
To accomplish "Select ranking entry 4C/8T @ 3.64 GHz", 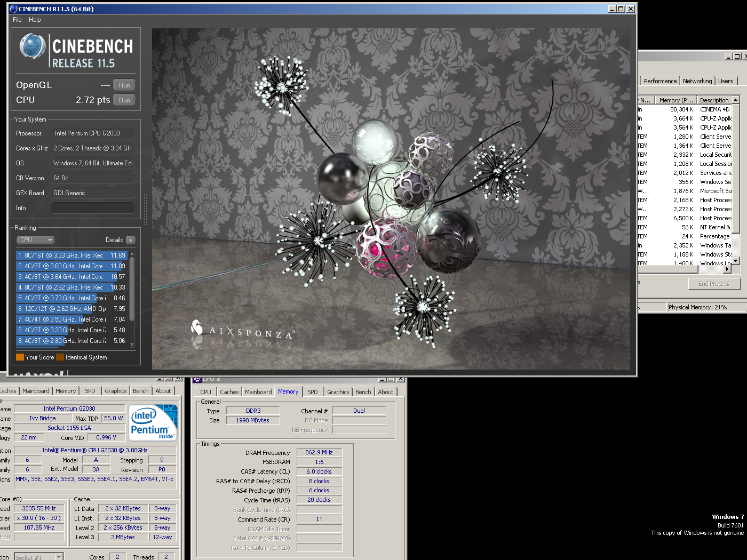I will (71, 277).
